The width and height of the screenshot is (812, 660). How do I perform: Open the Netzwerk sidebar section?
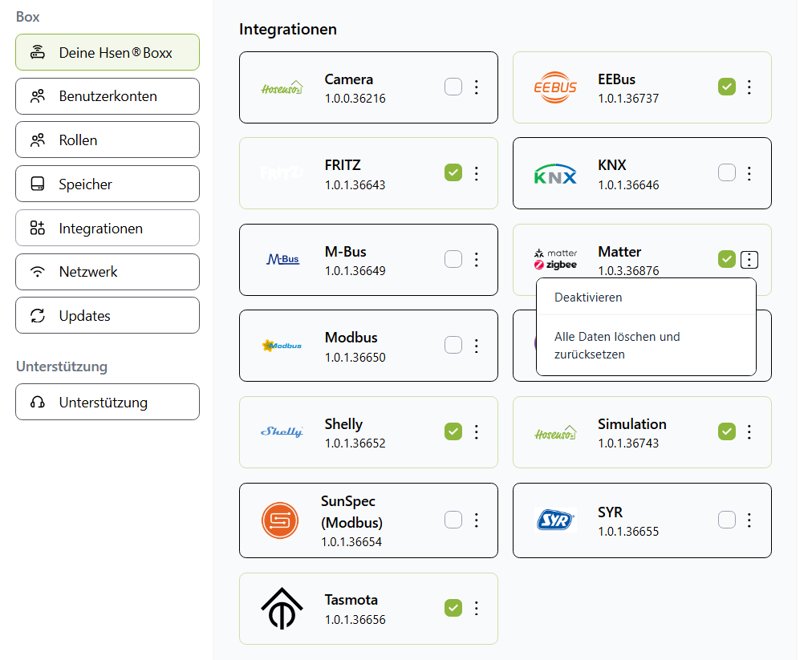[108, 272]
